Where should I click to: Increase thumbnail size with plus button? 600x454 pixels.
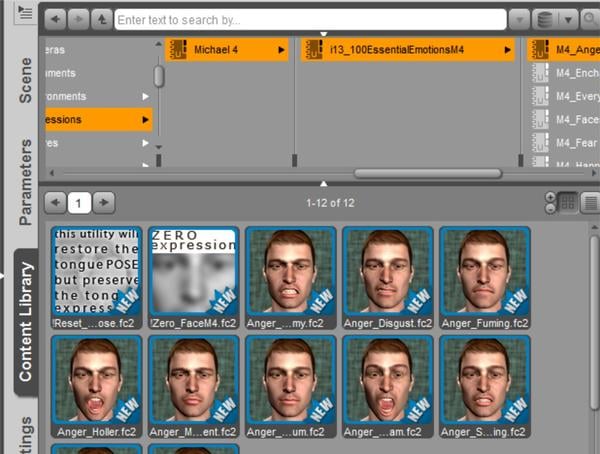pos(550,197)
